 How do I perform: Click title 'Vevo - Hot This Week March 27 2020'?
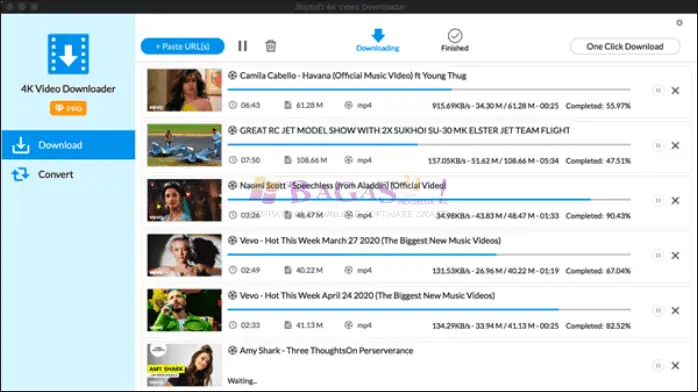pos(309,241)
